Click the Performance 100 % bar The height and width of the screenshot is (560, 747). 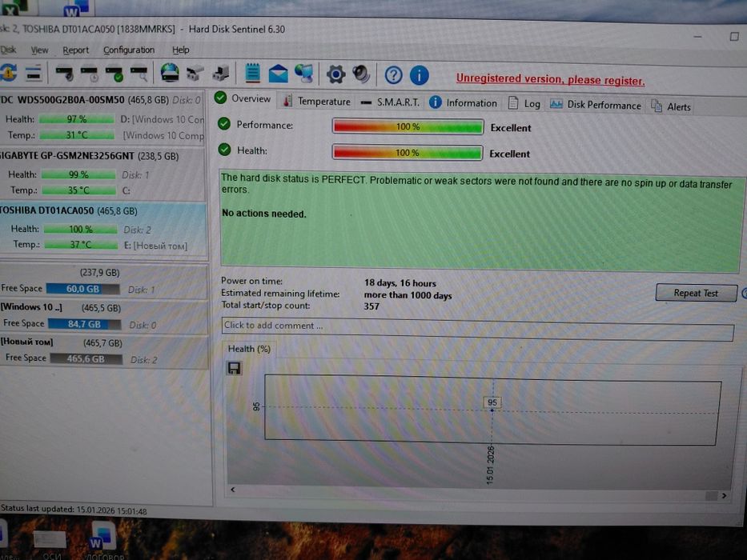(408, 126)
